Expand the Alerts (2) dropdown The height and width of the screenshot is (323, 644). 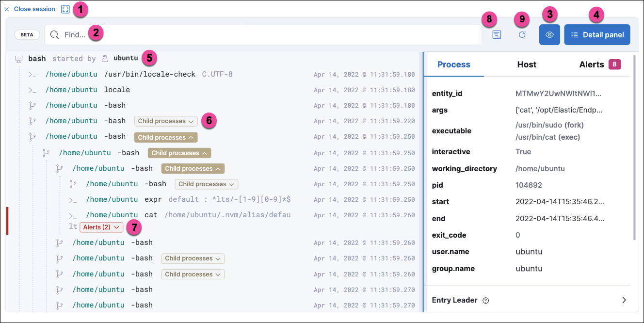click(101, 227)
